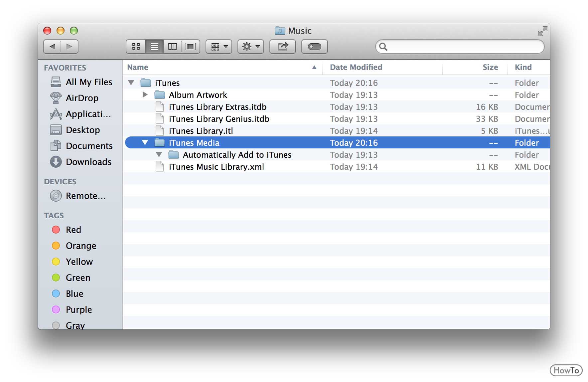Switch to list view
Screen dimensions: 588x382
pyautogui.click(x=154, y=47)
